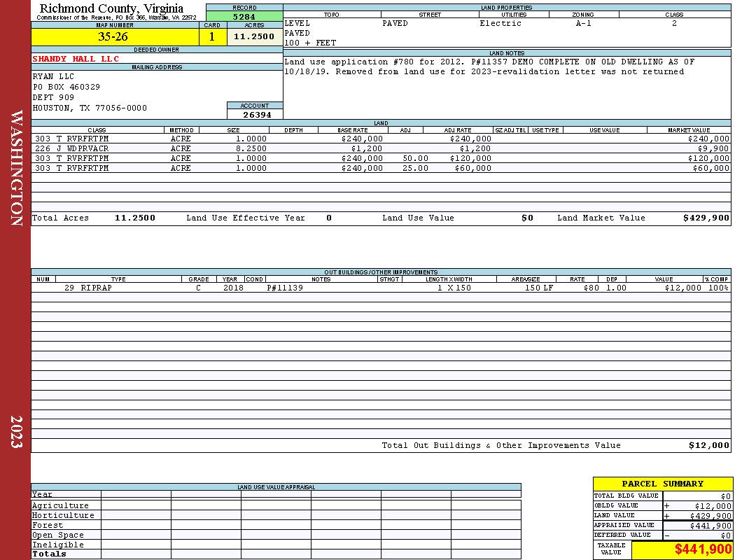Click outbuilding rate $80
735x560 pixels.
591,288
